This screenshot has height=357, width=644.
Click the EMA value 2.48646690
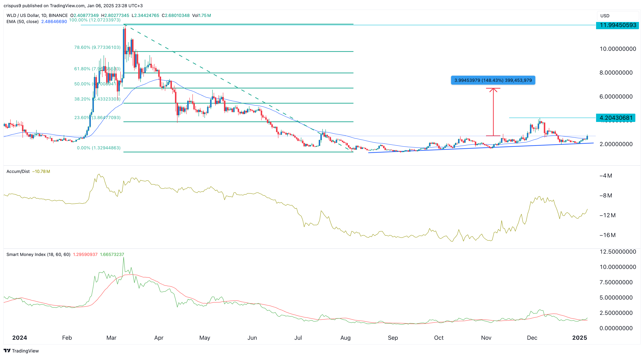point(54,21)
